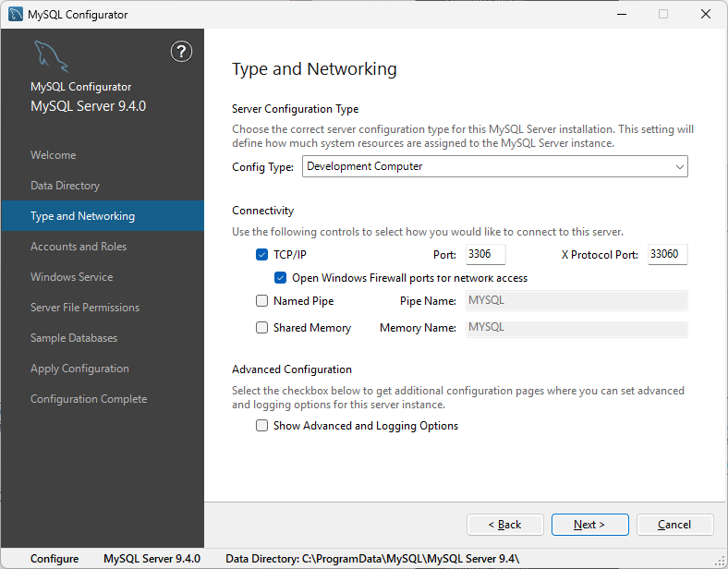728x569 pixels.
Task: Click the MySQL dolphin logo
Action: point(51,57)
